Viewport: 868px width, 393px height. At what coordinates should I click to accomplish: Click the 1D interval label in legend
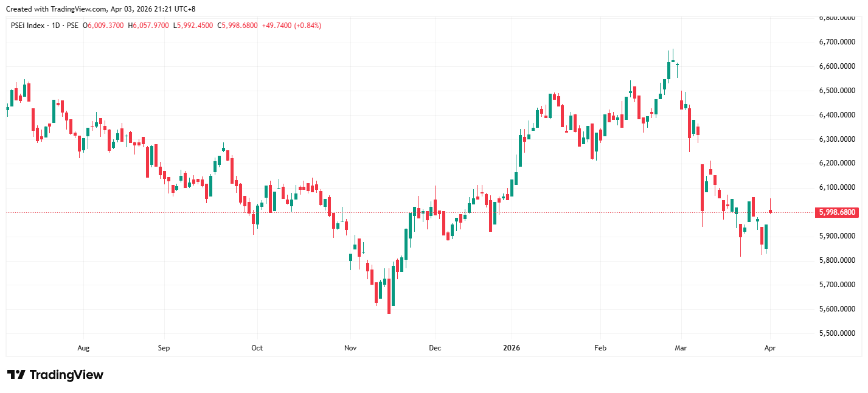click(55, 26)
